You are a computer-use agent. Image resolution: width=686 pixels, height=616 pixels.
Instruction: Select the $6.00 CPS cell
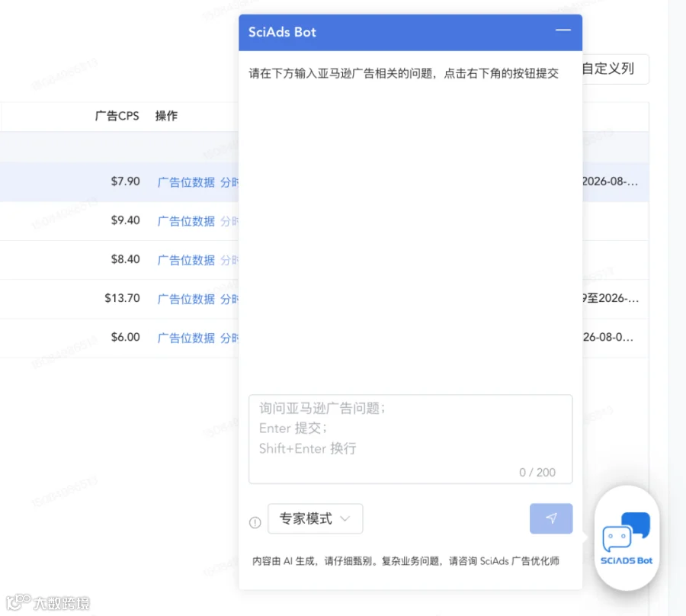125,337
